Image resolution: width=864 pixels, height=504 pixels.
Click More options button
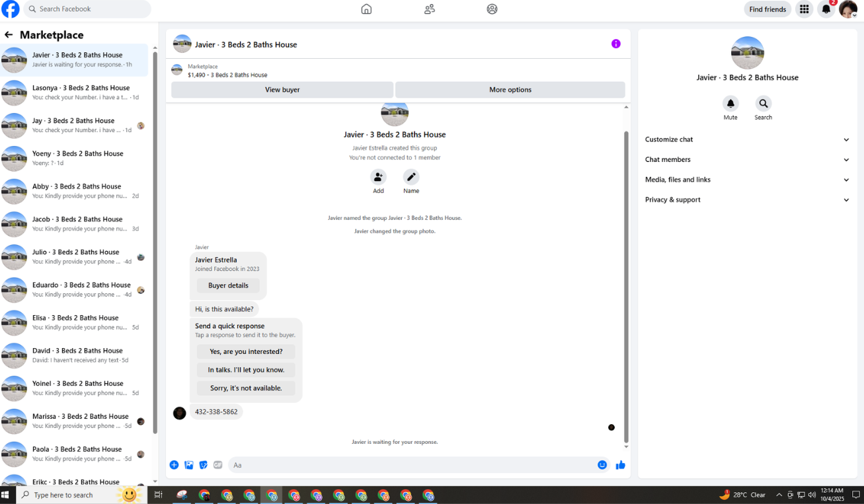tap(510, 90)
